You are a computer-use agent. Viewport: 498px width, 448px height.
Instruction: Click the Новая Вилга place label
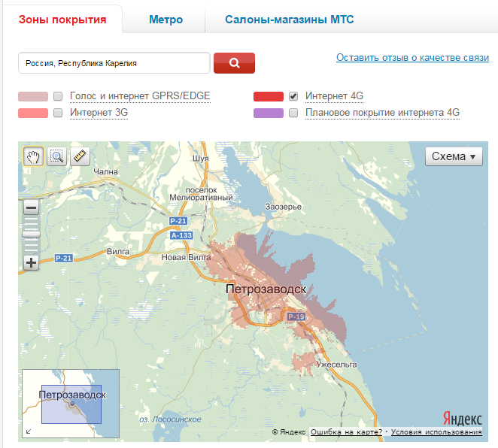point(186,257)
